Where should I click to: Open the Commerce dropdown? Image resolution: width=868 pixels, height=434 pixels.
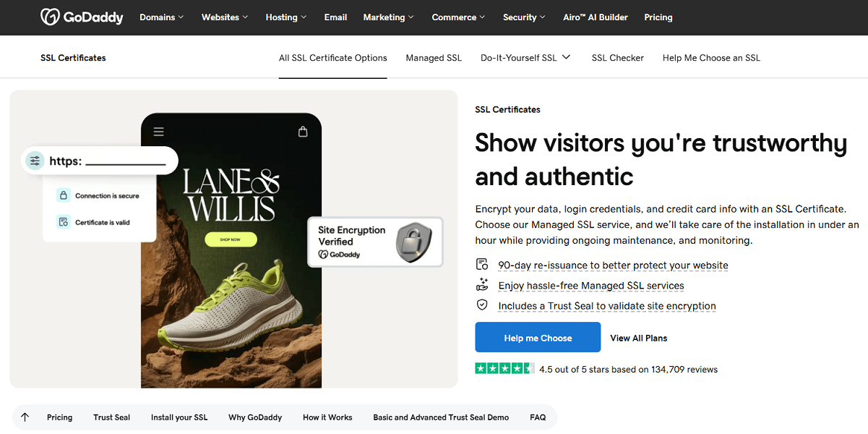tap(459, 17)
